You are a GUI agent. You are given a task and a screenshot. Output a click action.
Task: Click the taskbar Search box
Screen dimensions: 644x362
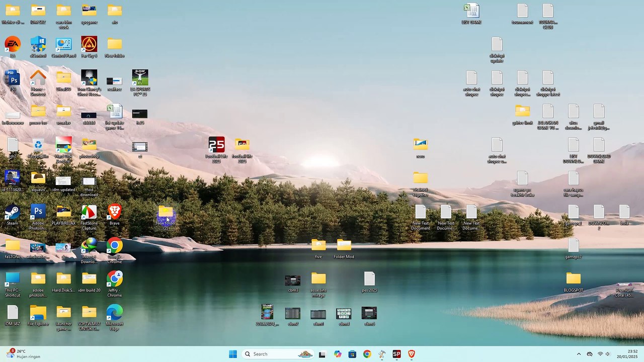pyautogui.click(x=278, y=354)
